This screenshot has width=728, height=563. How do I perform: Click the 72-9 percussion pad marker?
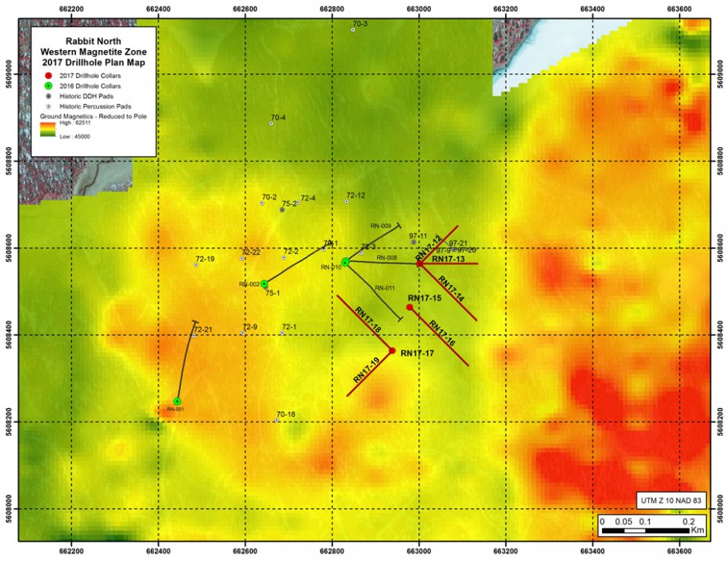(x=243, y=333)
